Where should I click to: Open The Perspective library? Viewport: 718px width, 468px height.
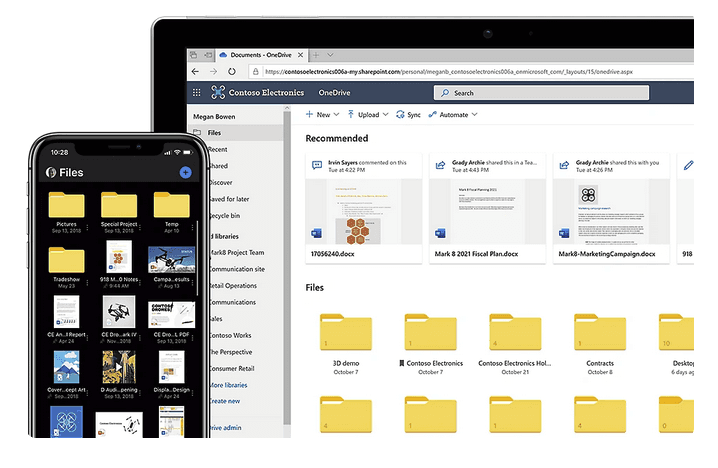point(231,352)
